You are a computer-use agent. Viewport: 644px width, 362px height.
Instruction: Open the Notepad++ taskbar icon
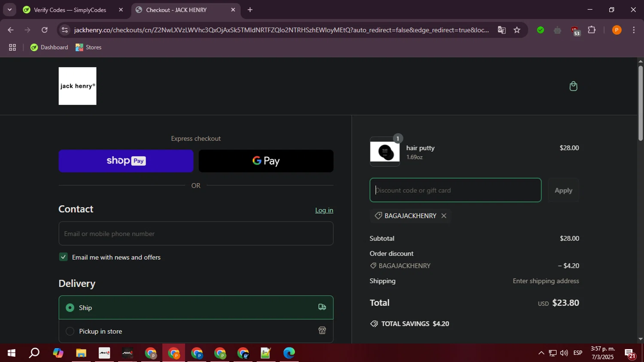266,353
